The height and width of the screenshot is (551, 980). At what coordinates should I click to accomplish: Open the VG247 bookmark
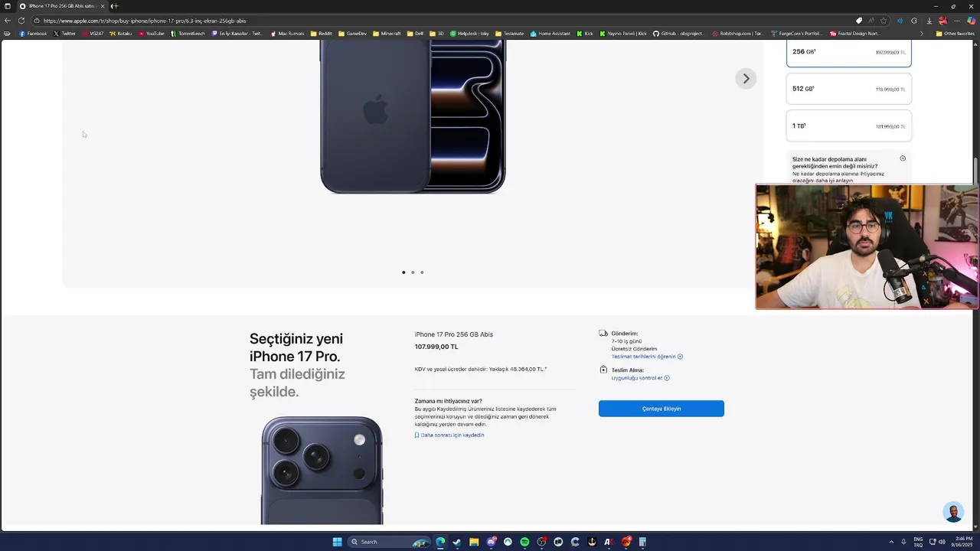93,34
